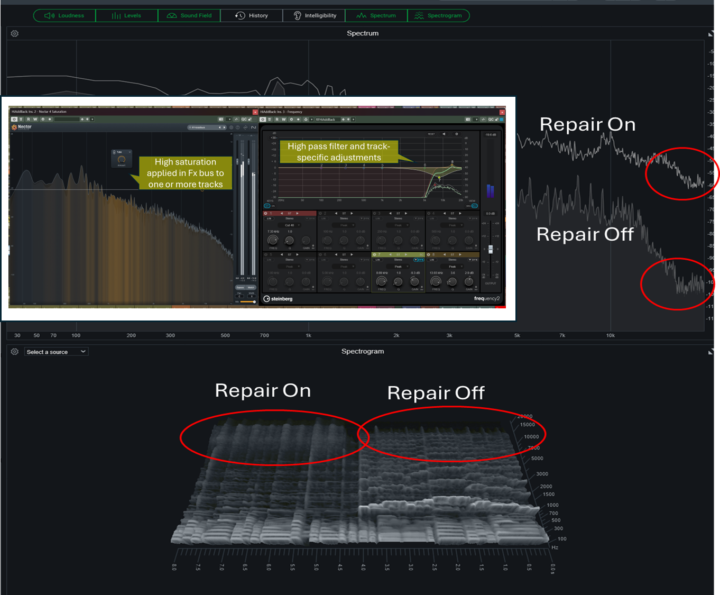Close the Frequency plugin window

pos(502,112)
